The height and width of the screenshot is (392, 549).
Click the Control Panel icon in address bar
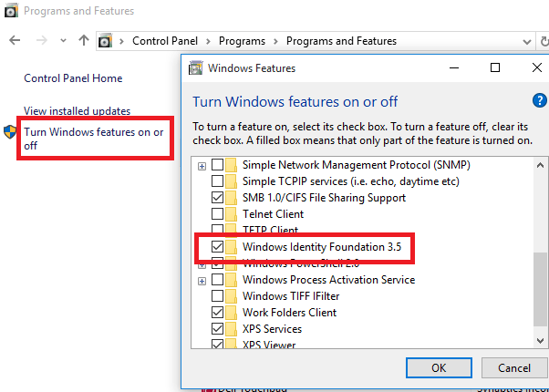[x=107, y=41]
